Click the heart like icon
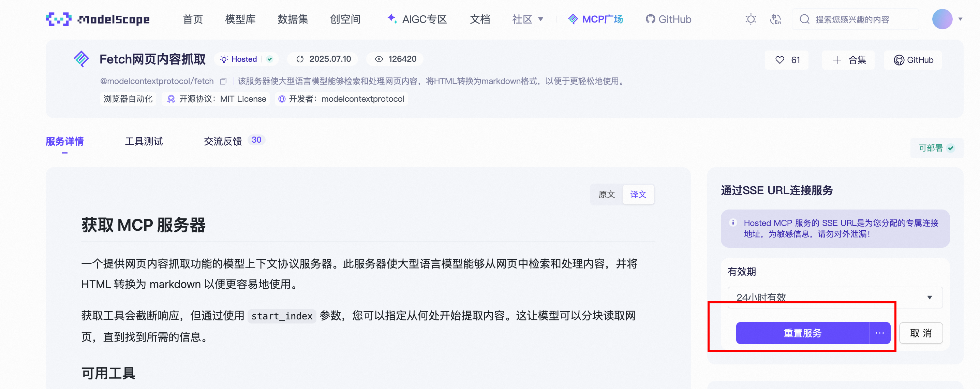 779,60
